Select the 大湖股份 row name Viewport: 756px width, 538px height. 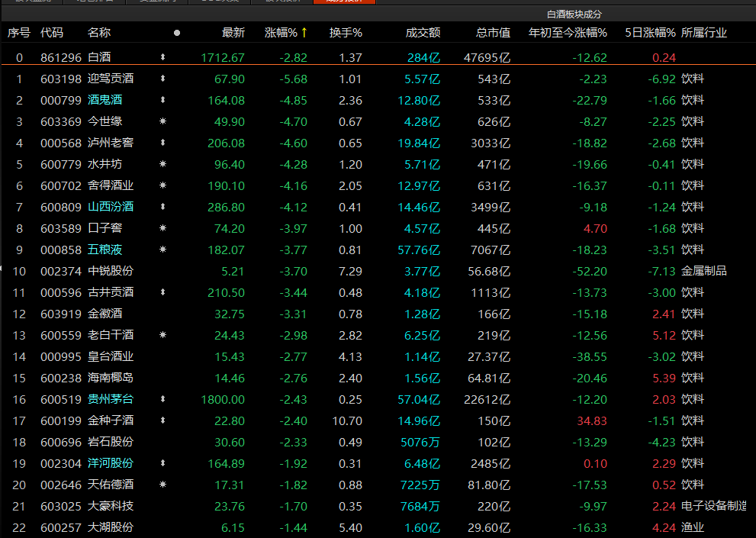pyautogui.click(x=111, y=527)
